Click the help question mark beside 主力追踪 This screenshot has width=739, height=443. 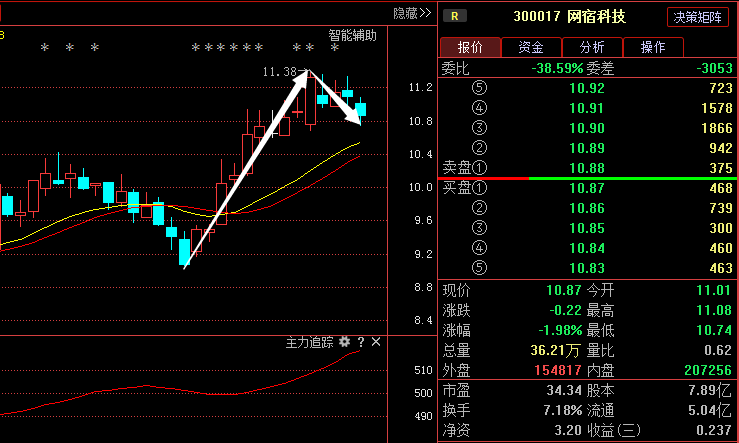361,342
